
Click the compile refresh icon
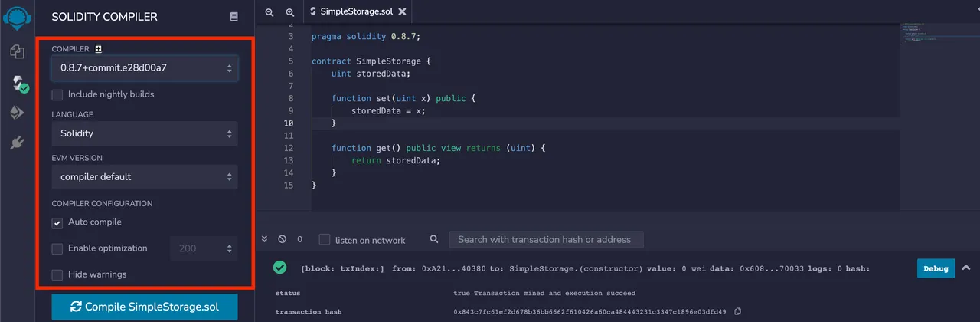(76, 307)
